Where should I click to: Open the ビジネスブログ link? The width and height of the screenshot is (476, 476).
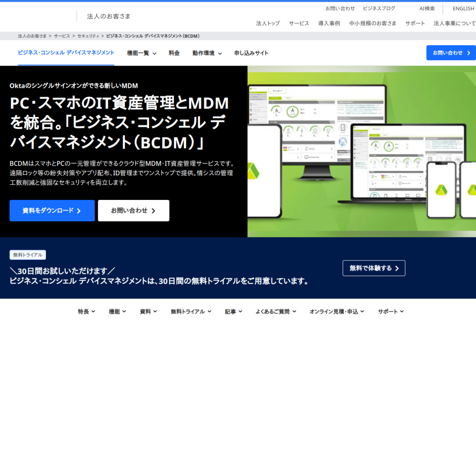pyautogui.click(x=379, y=8)
